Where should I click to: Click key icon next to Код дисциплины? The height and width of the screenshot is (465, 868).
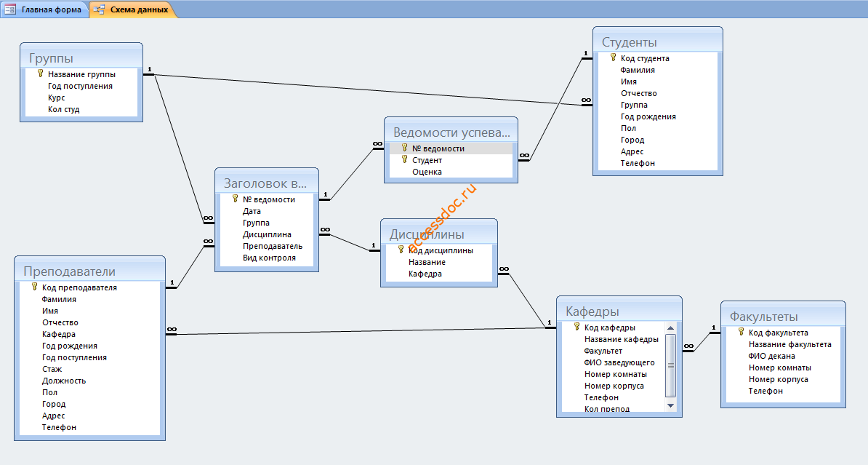tap(401, 250)
